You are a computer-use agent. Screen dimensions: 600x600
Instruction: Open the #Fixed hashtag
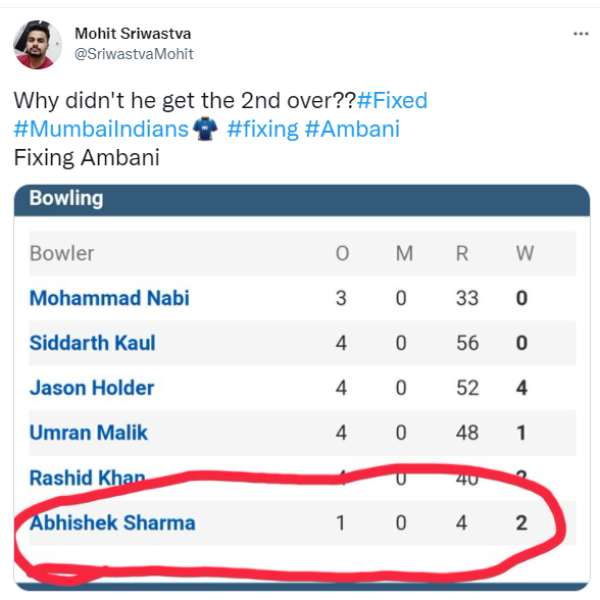click(x=392, y=100)
